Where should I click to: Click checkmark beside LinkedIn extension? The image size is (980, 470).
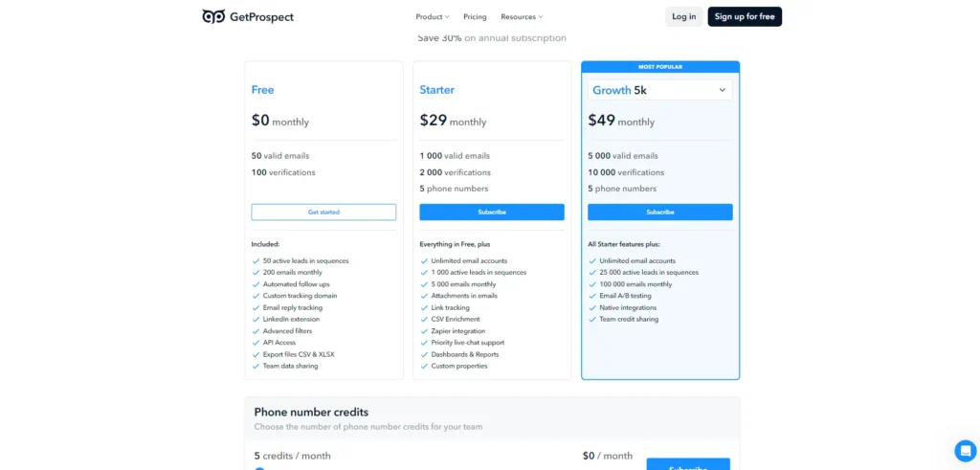point(256,320)
